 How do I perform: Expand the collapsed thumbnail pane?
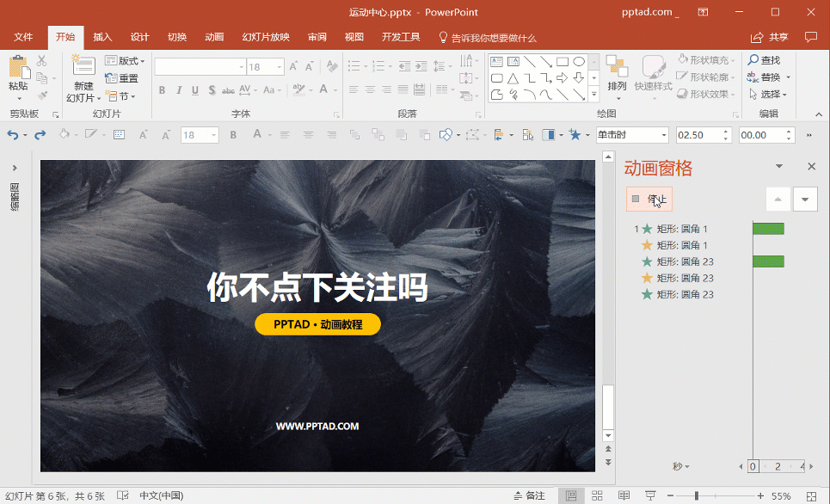[15, 168]
